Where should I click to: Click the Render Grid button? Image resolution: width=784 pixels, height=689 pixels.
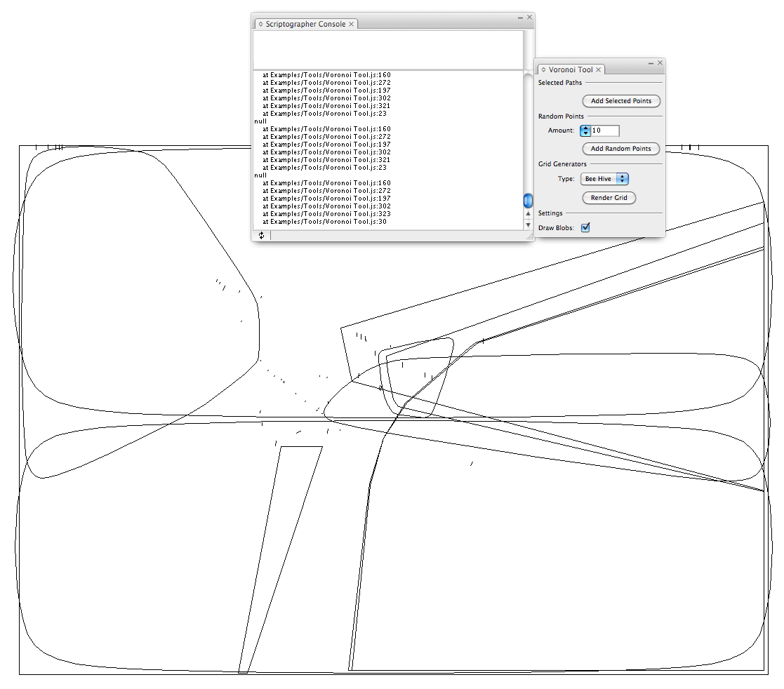coord(609,198)
